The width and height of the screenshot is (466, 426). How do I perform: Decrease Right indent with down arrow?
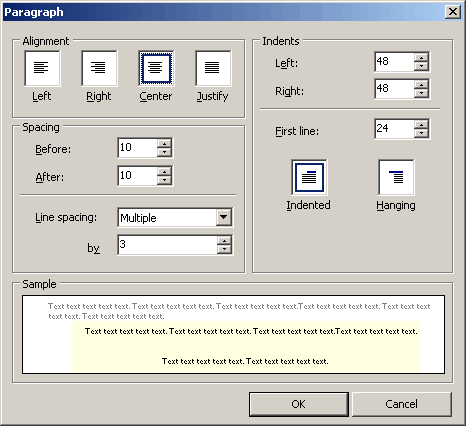point(421,93)
